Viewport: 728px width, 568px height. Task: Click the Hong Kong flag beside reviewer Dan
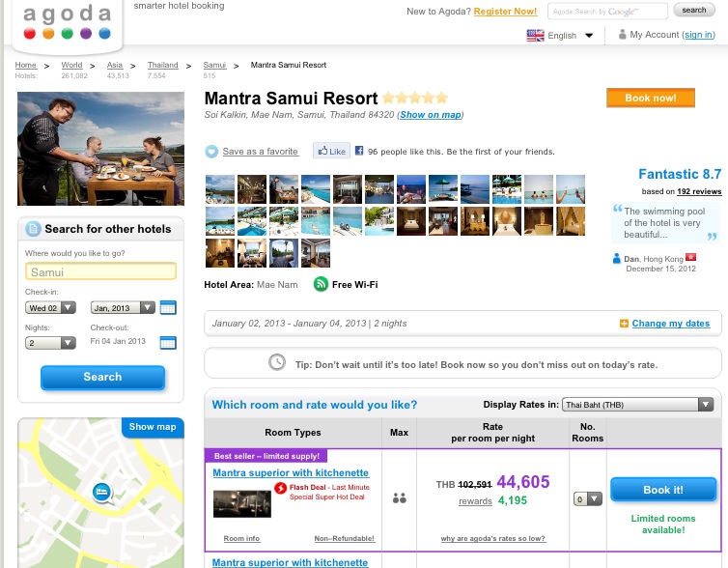691,257
